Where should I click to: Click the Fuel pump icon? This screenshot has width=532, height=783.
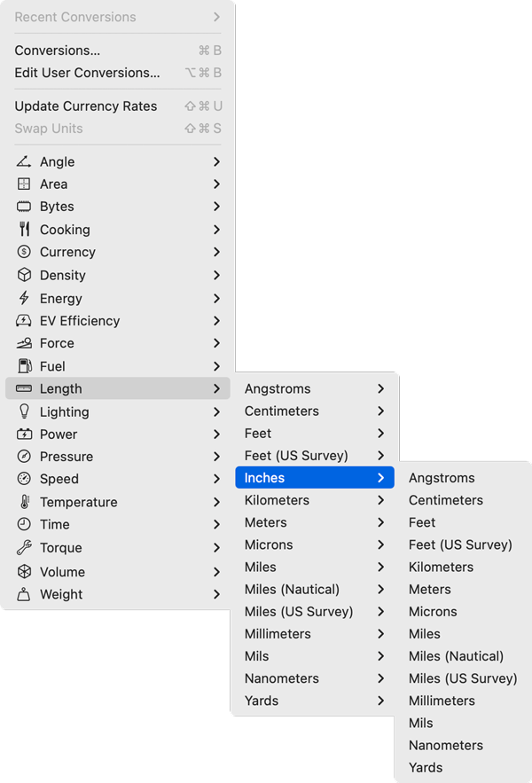coord(24,366)
